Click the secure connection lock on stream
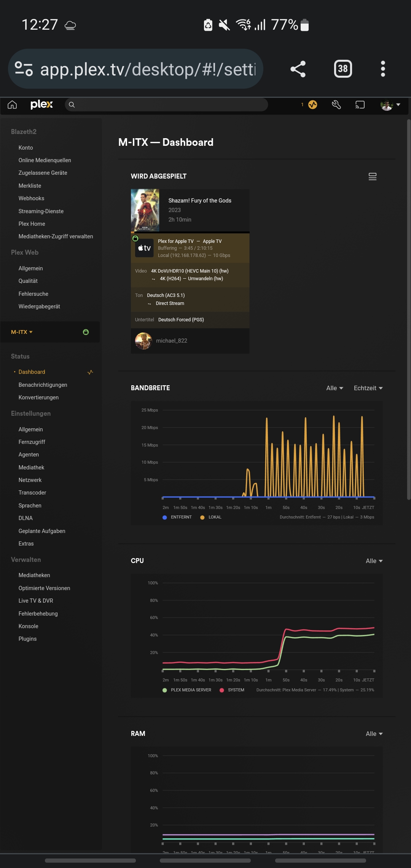Image resolution: width=411 pixels, height=868 pixels. (135, 238)
